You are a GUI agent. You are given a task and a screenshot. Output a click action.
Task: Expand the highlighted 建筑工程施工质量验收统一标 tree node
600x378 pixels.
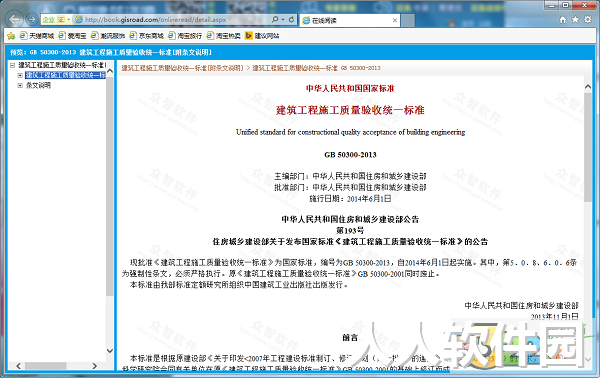(20, 75)
